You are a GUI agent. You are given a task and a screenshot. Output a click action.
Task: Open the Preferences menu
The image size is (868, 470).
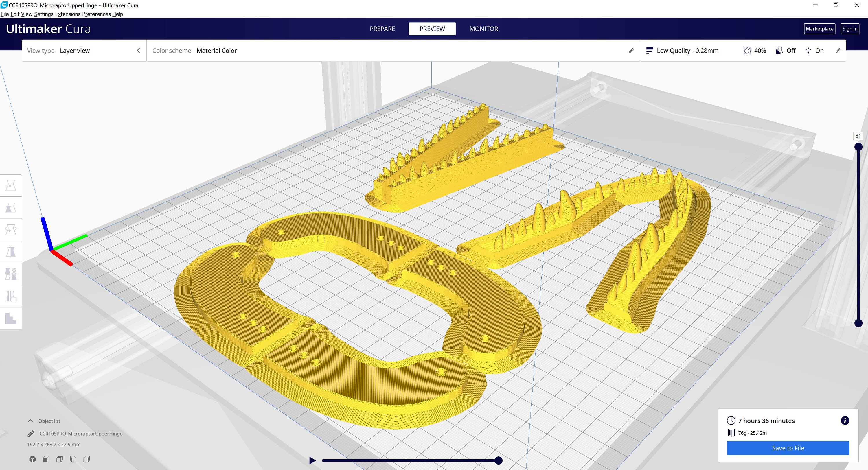coord(96,14)
